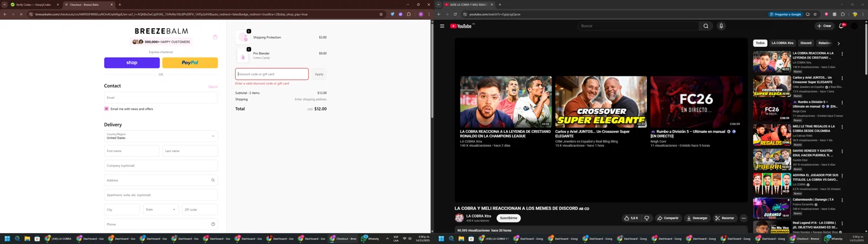Viewport: 868px width, 244px height.
Task: Dislike the video with the thumbs-down icon
Action: [x=647, y=218]
